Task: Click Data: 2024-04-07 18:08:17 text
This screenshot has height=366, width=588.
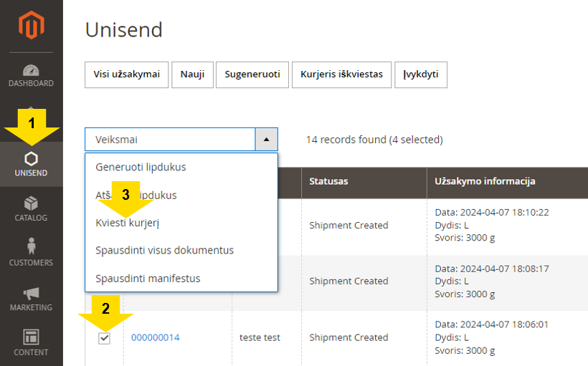Action: [x=492, y=269]
